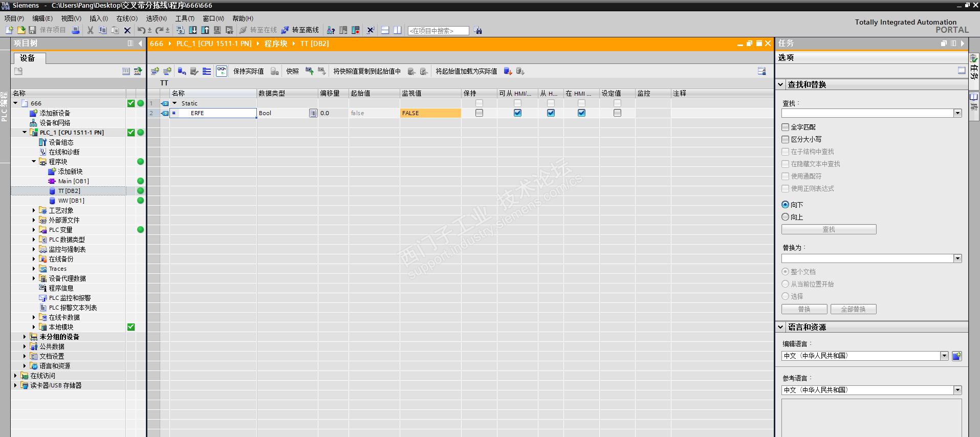This screenshot has width=980, height=437.
Task: Click 将快照值复制到起始值中 button
Action: [x=367, y=71]
